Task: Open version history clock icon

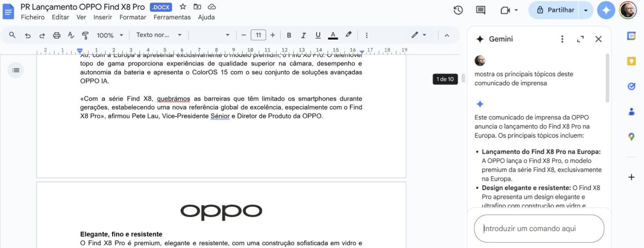Action: pyautogui.click(x=458, y=10)
